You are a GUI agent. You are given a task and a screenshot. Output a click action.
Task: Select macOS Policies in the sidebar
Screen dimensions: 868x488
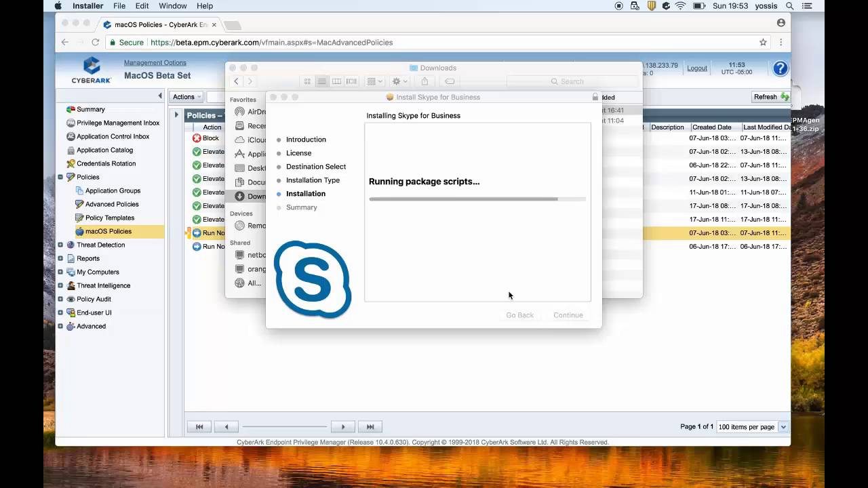coord(108,231)
